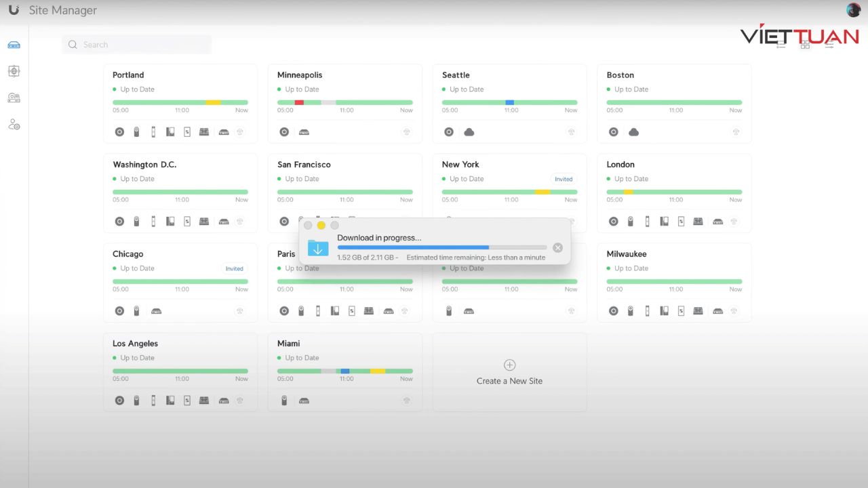868x488 pixels.
Task: Click the Download in progress text
Action: point(379,238)
